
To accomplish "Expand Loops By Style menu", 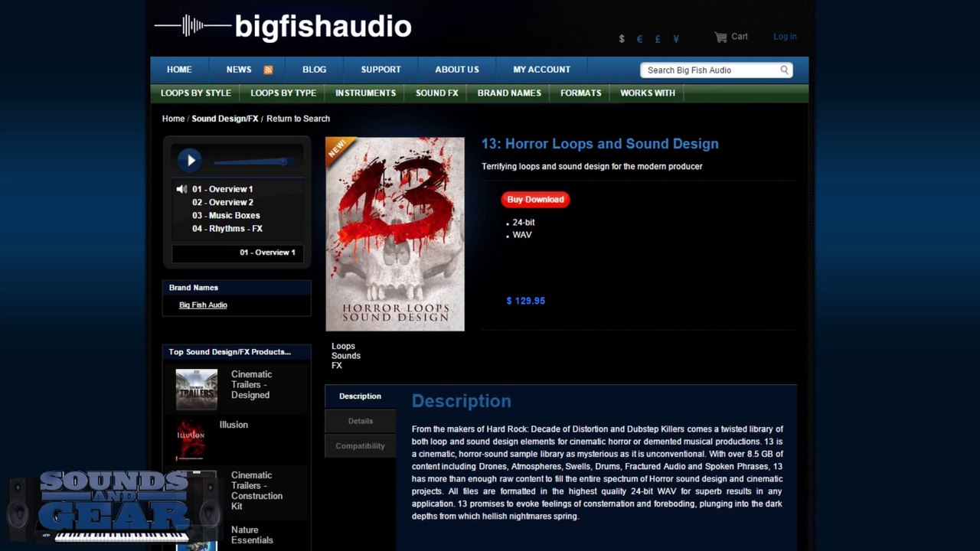I will pyautogui.click(x=196, y=93).
